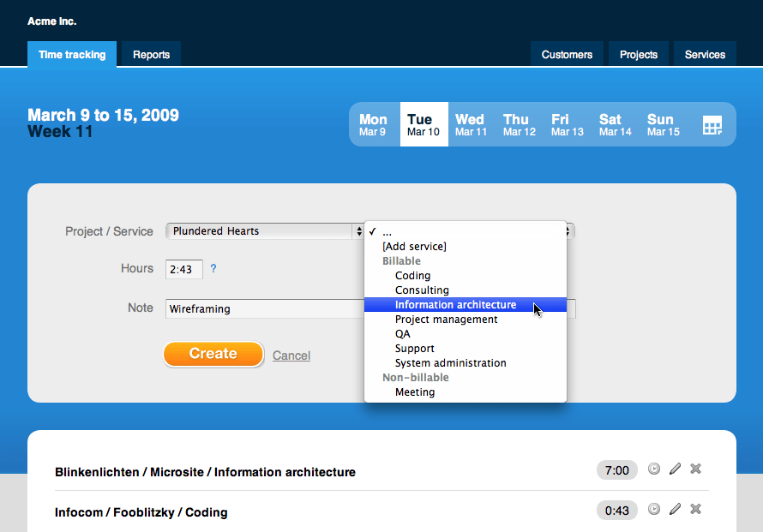This screenshot has width=763, height=532.
Task: Open the Services tab
Action: pyautogui.click(x=705, y=55)
